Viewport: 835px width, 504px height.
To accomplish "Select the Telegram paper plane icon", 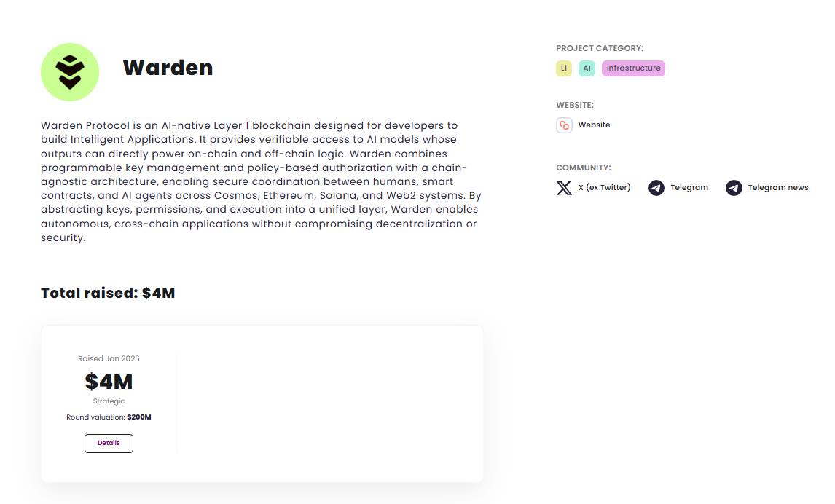I will point(656,187).
